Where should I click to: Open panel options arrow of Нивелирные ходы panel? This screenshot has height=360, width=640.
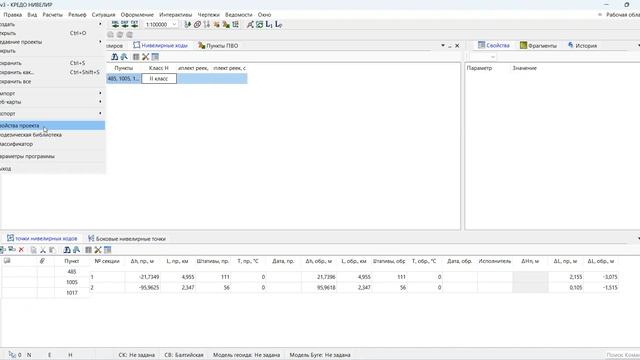(443, 45)
